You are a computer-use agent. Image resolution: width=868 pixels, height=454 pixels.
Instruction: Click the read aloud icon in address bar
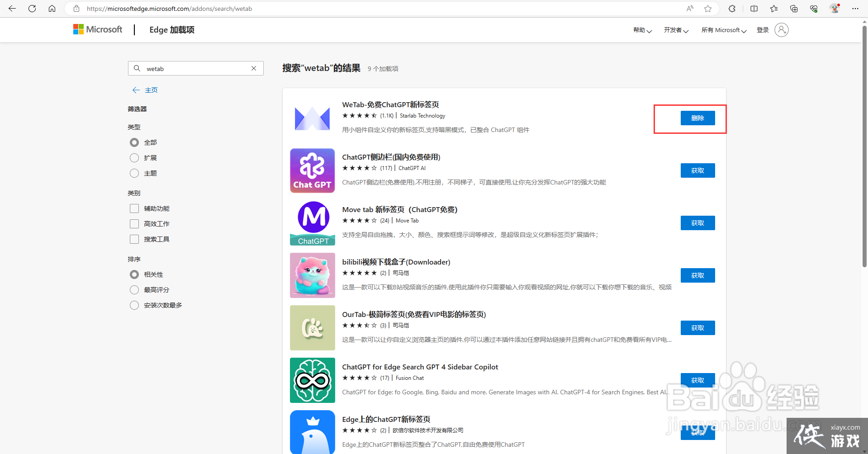pos(690,9)
